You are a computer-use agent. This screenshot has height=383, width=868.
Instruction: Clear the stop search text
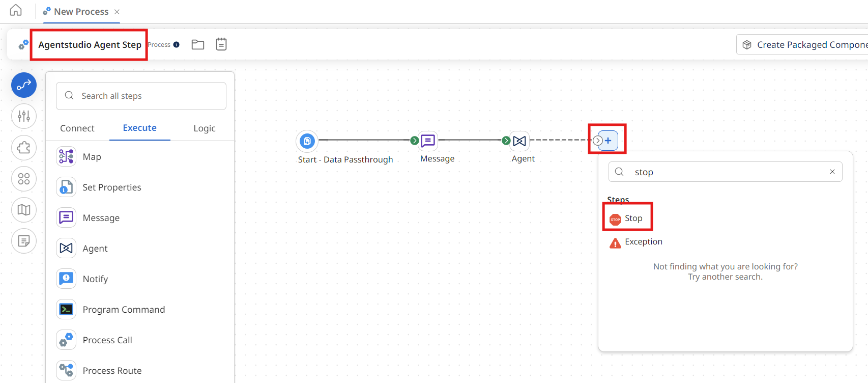point(832,172)
